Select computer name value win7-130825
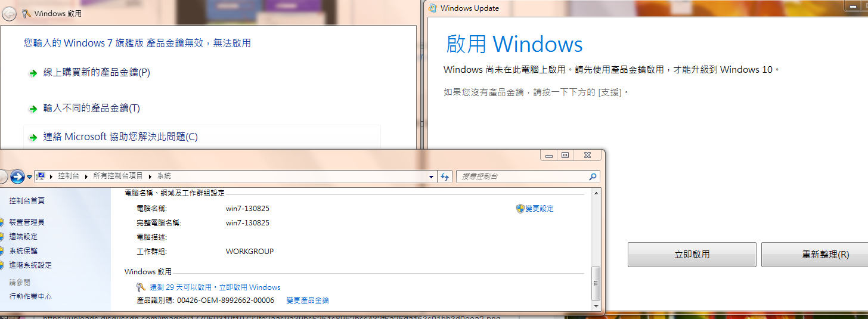Image resolution: width=868 pixels, height=319 pixels. [x=247, y=209]
